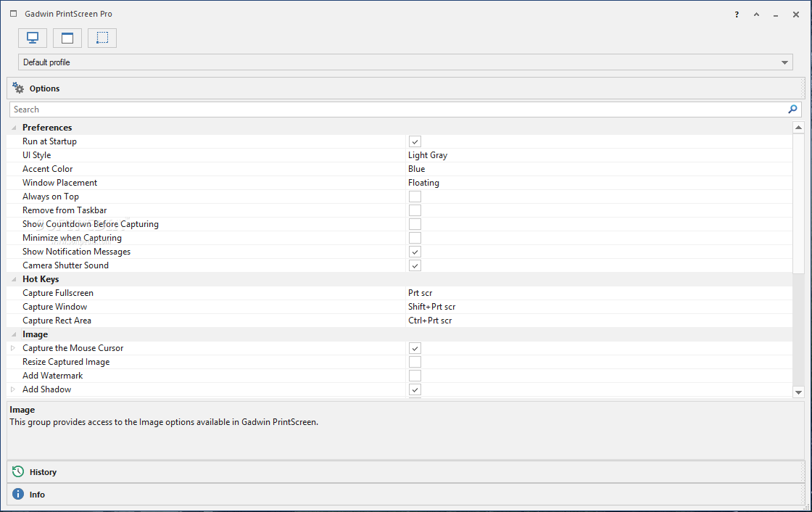812x512 pixels.
Task: Click the help question mark icon
Action: click(x=737, y=15)
